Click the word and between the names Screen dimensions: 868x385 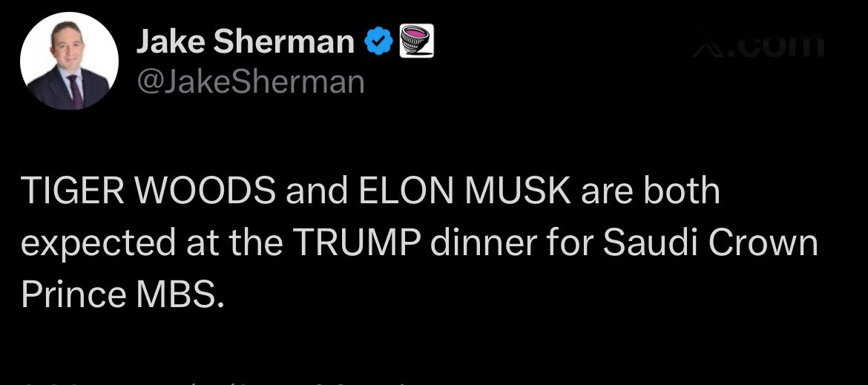(316, 191)
